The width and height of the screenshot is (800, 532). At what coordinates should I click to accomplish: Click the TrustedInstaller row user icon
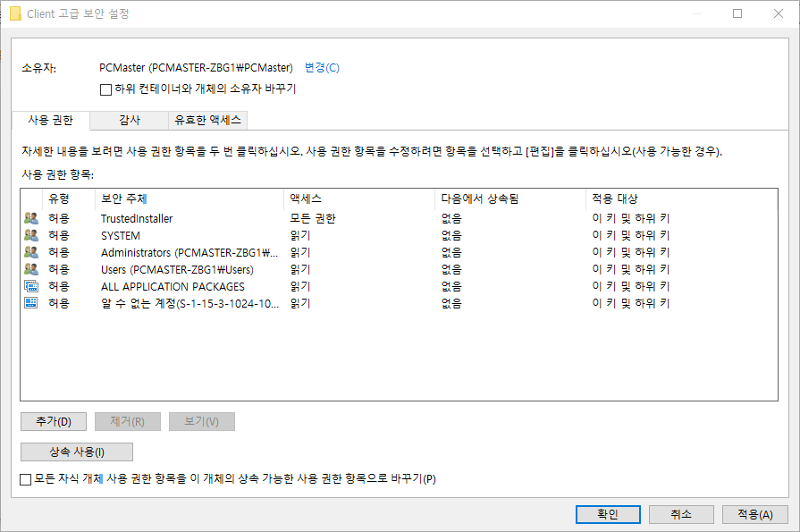click(31, 218)
